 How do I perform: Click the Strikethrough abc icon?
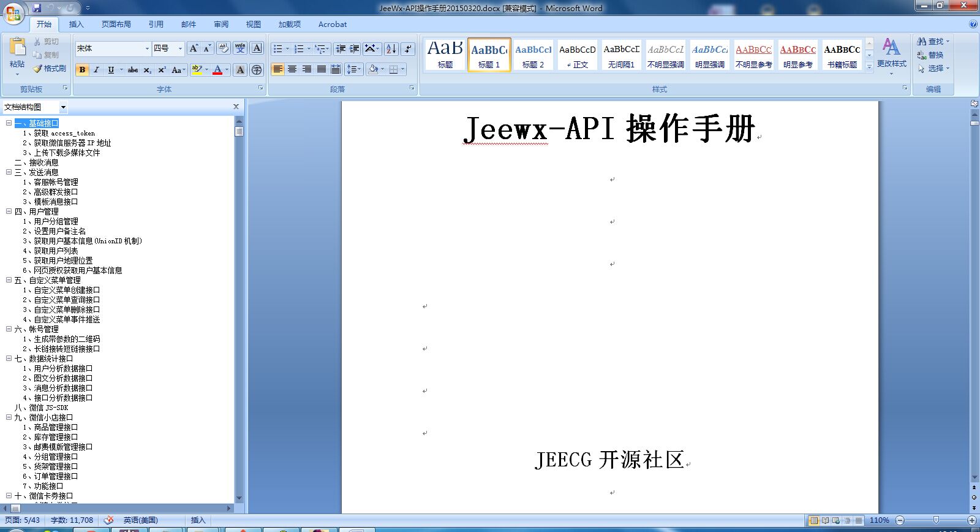point(133,70)
